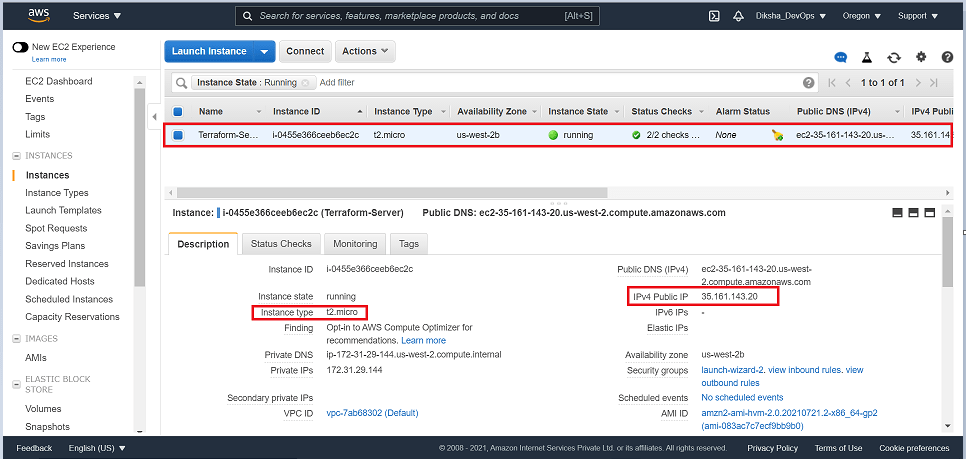The image size is (966, 459).
Task: Open English (US) language selector
Action: pyautogui.click(x=97, y=448)
